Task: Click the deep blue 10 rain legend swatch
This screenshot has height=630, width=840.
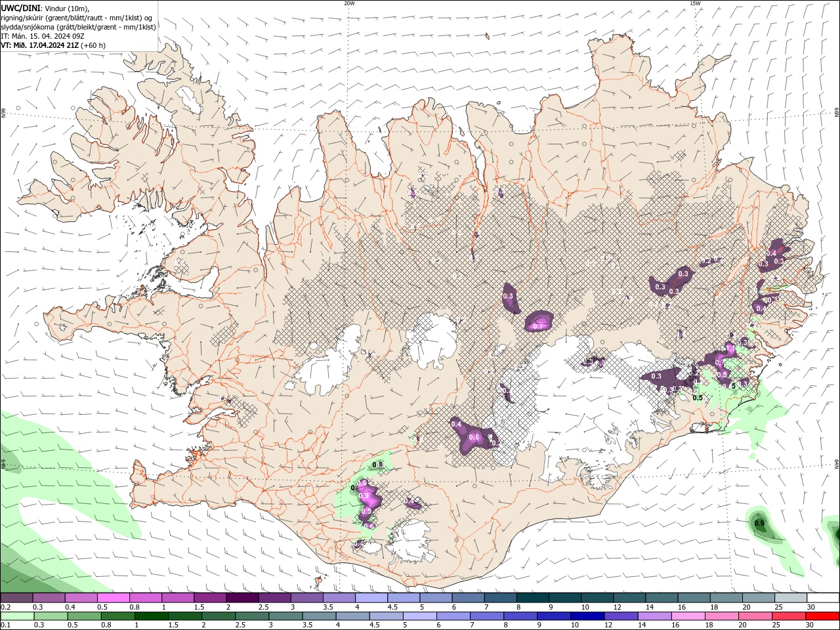Action: coord(587,616)
